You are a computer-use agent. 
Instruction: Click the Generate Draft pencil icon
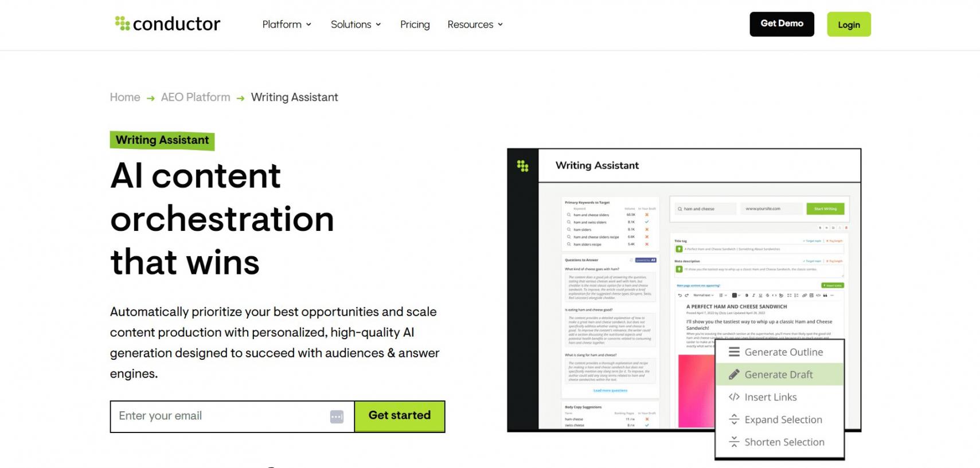(x=734, y=375)
